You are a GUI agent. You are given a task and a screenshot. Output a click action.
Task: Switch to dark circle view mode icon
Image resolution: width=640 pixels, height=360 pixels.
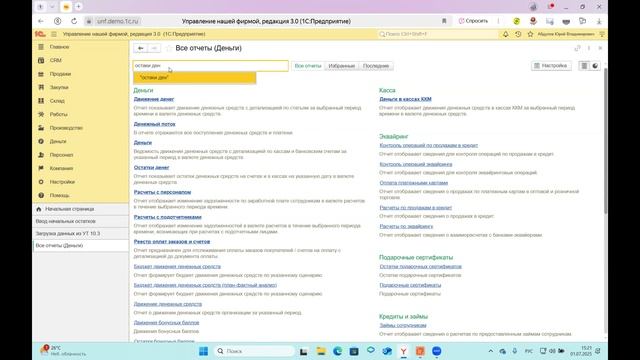tap(595, 66)
